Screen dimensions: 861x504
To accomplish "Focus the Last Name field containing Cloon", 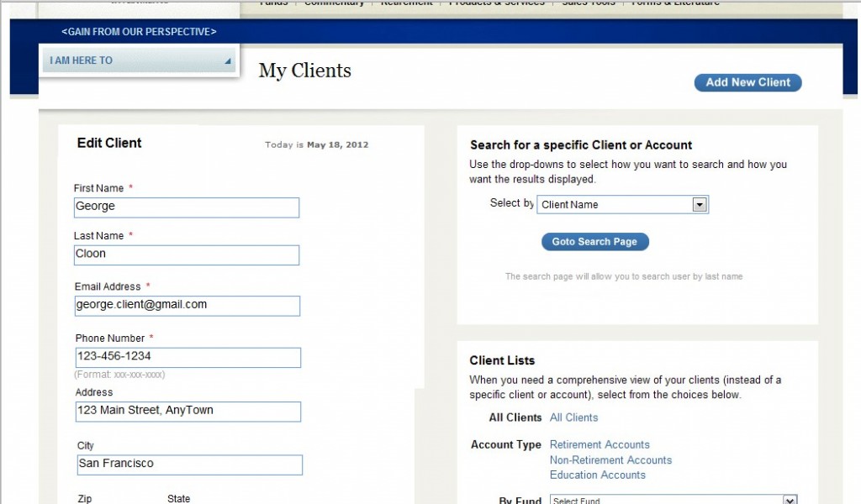I will [x=187, y=255].
